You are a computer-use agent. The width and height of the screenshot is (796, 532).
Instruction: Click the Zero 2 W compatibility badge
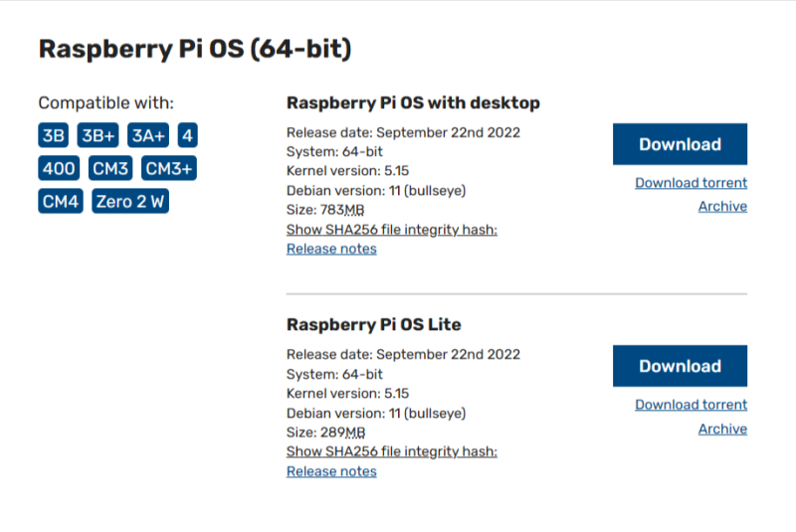(128, 202)
